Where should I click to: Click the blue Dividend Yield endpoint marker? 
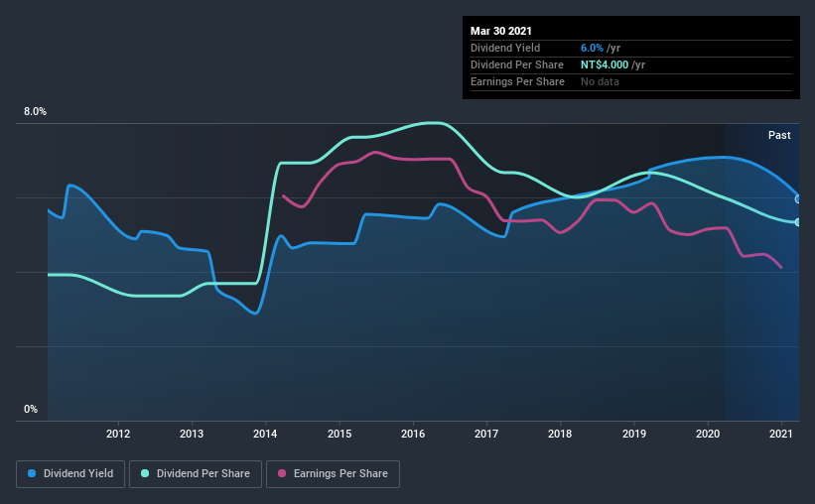(x=797, y=199)
